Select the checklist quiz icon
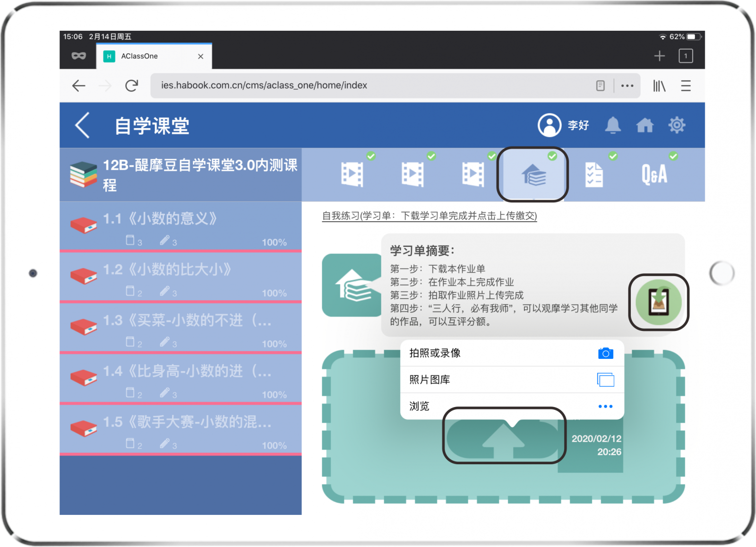The height and width of the screenshot is (547, 756). click(594, 174)
